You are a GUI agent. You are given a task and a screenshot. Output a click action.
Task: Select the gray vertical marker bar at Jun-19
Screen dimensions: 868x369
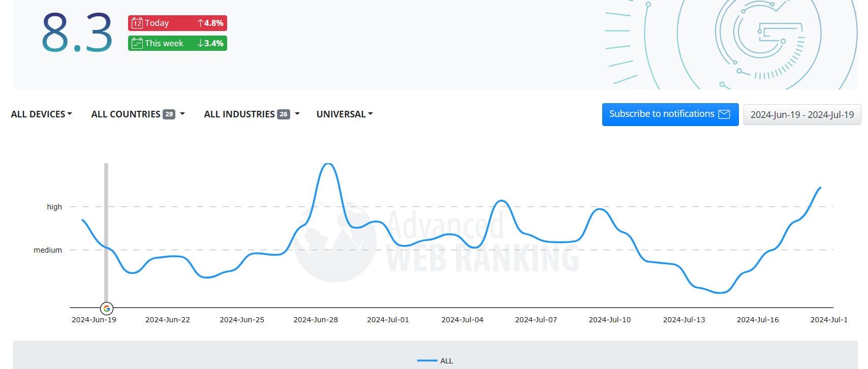coord(106,229)
